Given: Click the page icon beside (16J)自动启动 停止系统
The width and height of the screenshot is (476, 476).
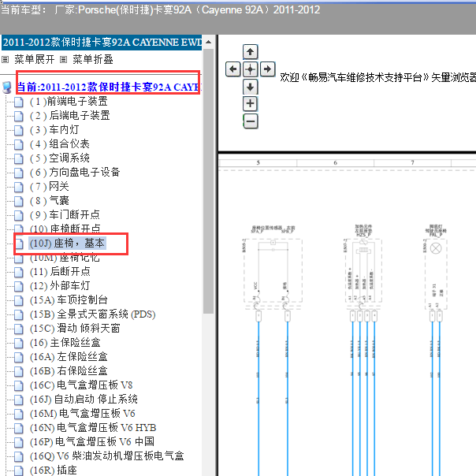Looking at the screenshot, I should click(18, 400).
